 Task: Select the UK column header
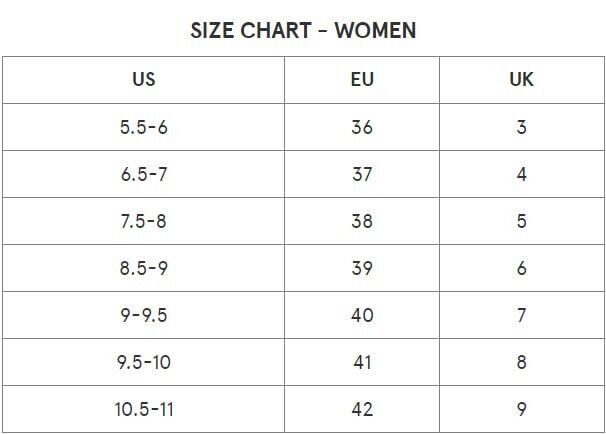522,80
